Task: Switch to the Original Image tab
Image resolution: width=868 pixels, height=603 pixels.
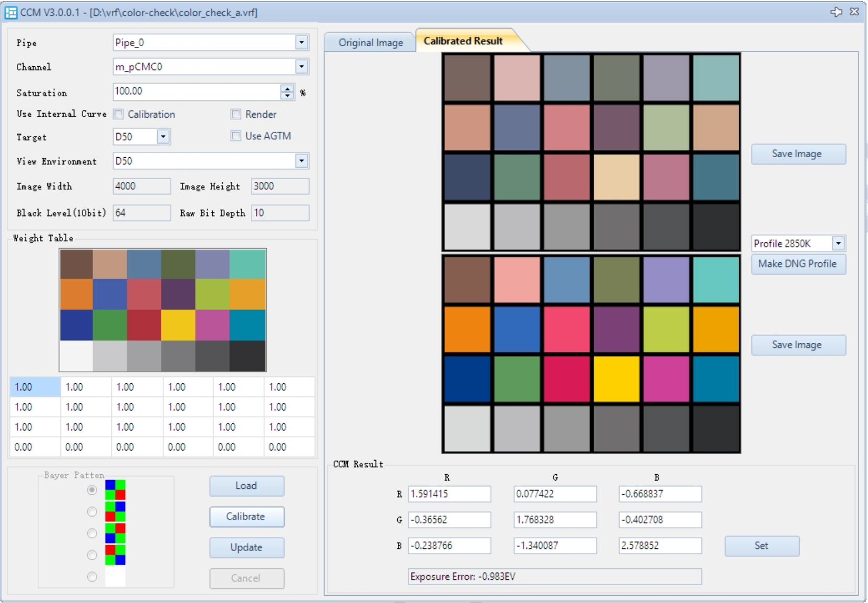Action: [x=370, y=43]
